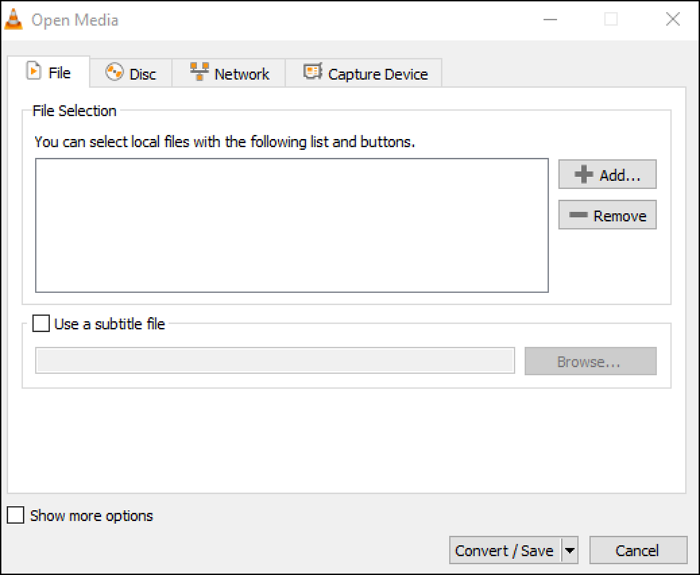Click the Capture Device tab icon
Image resolution: width=700 pixels, height=575 pixels.
[x=313, y=73]
